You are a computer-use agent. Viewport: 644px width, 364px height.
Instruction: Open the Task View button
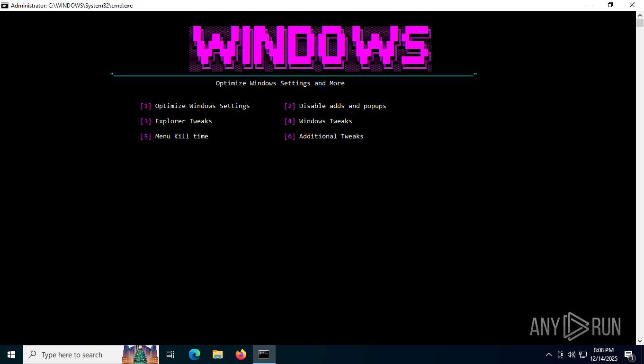tap(170, 355)
